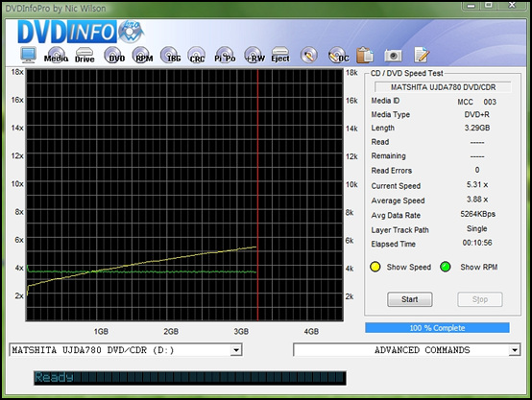532x400 pixels.
Task: Click the Layer Track Path value Single
Action: coord(476,229)
